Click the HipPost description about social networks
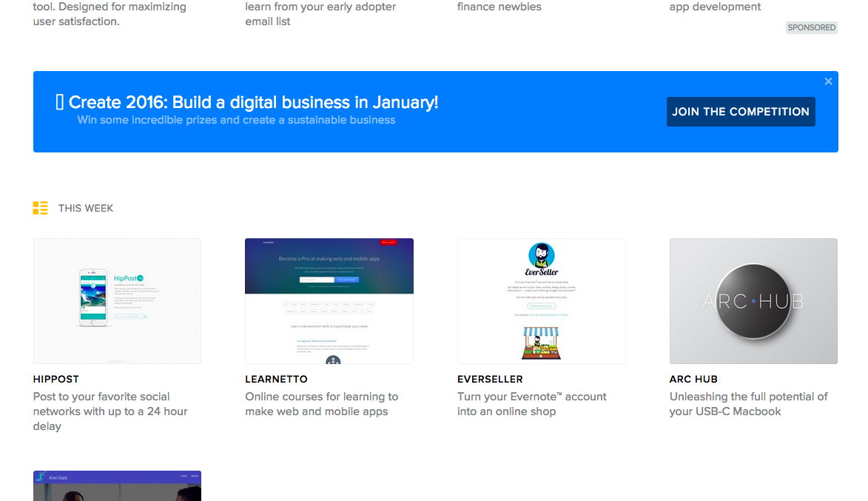 [x=110, y=411]
